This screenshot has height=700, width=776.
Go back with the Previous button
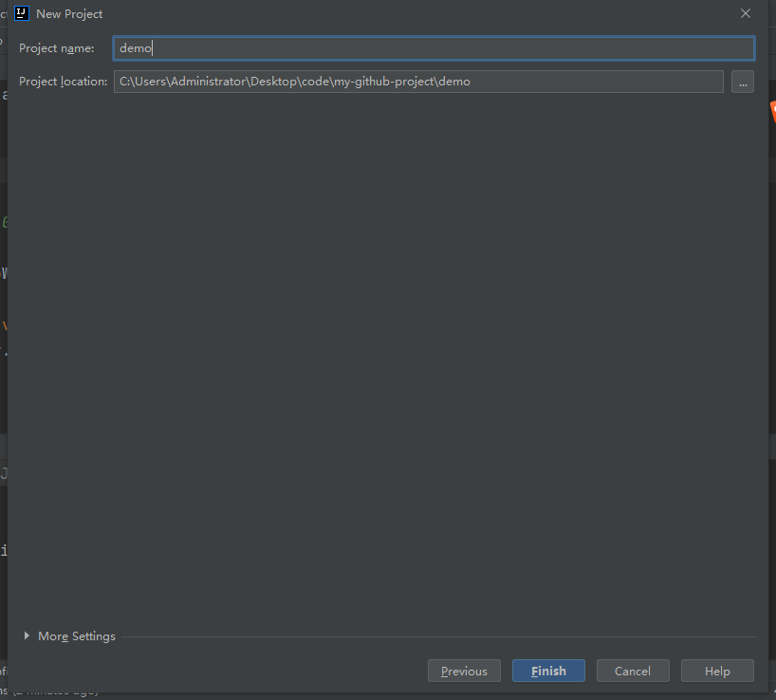coord(464,671)
